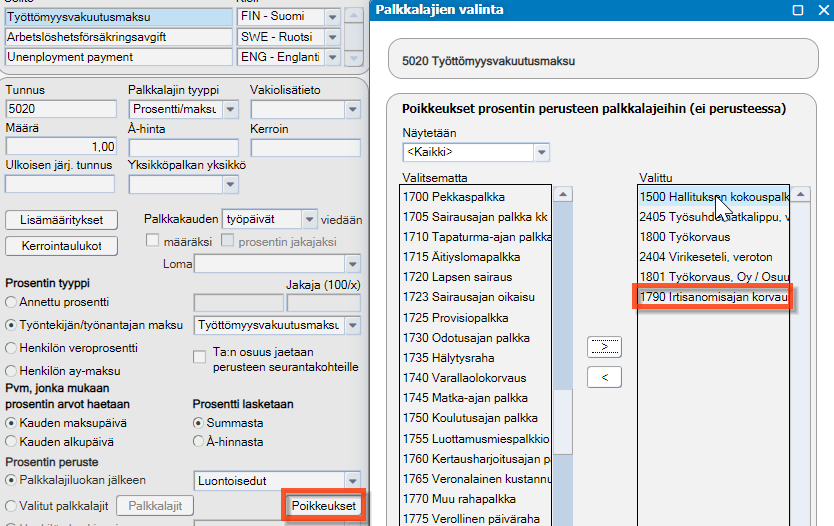Screen dimensions: 834x526
Task: Enable Ta:n osuus jaetaan checkbox
Action: tap(199, 356)
